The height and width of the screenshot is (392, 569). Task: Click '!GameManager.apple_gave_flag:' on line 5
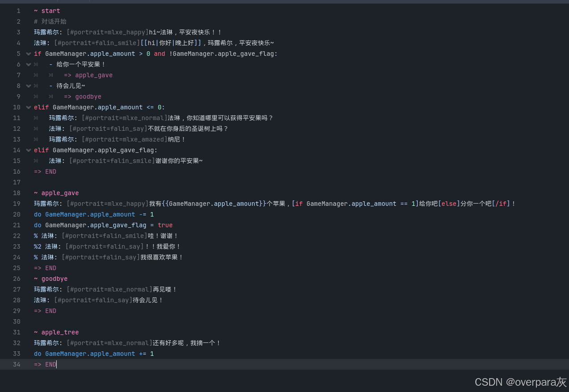223,54
